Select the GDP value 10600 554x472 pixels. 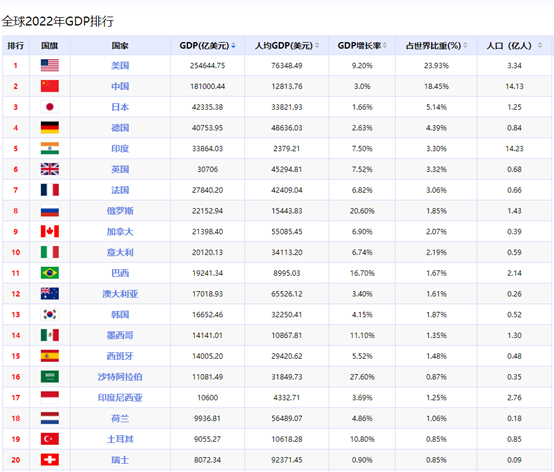tap(207, 397)
